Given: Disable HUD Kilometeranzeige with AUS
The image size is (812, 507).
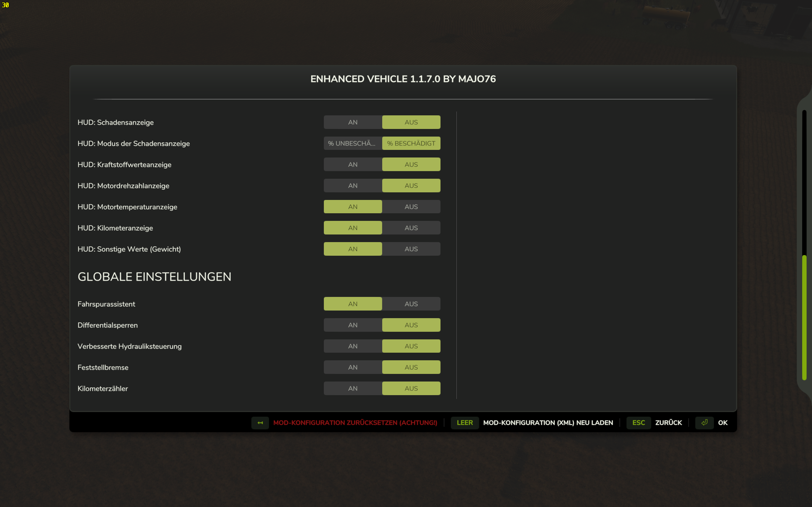Looking at the screenshot, I should 411,228.
